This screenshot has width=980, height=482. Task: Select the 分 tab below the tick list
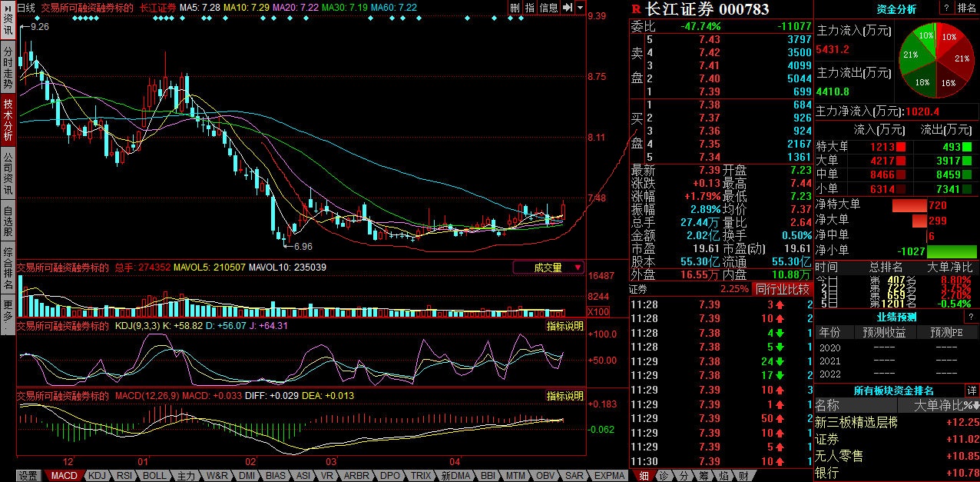click(x=684, y=476)
